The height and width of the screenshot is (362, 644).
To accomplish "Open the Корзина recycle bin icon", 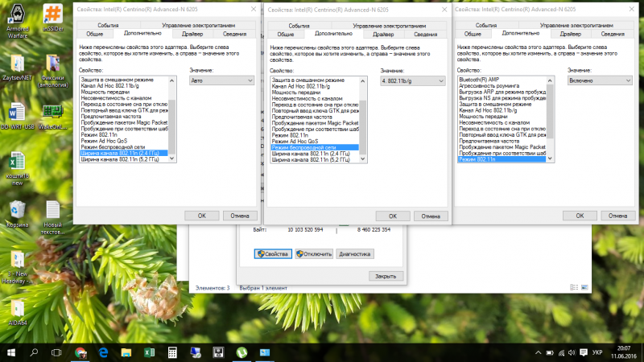I will click(x=17, y=212).
